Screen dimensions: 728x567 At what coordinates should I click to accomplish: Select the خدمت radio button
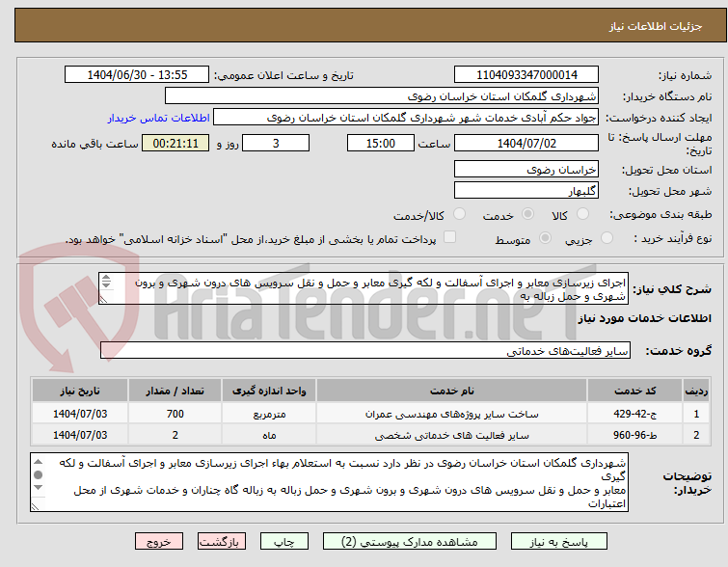527,214
